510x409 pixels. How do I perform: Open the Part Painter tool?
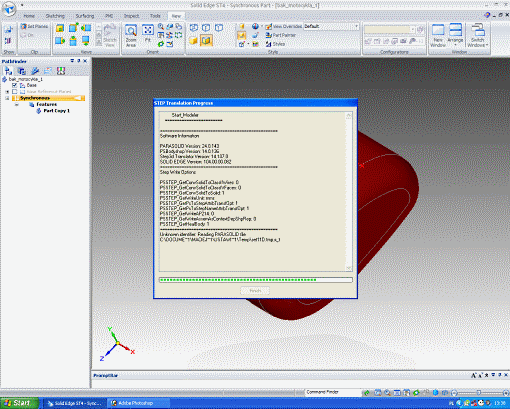point(281,35)
